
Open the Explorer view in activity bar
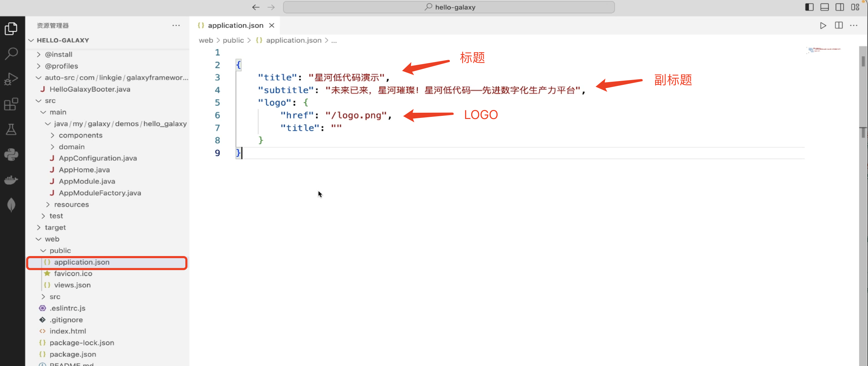click(11, 29)
